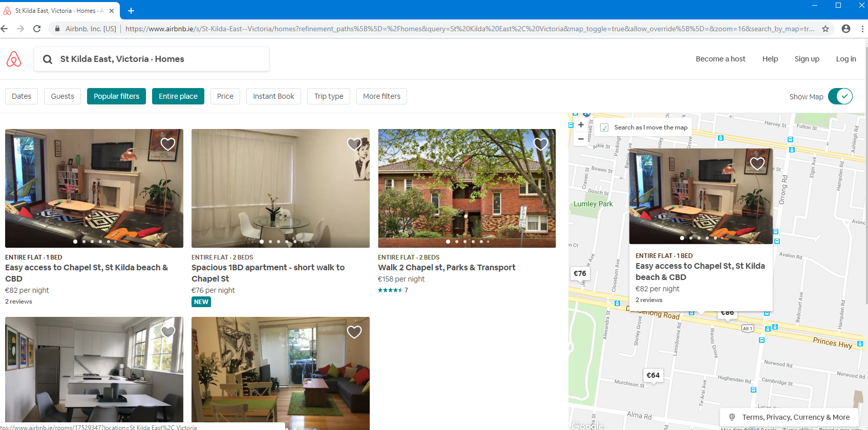The image size is (868, 430).
Task: Bookmark this page with the star icon
Action: coord(825,29)
